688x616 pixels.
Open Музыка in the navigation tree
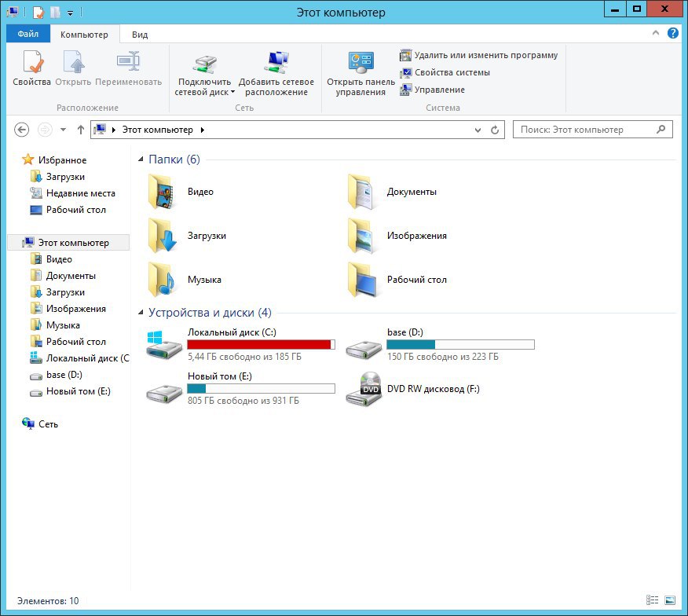pyautogui.click(x=63, y=325)
